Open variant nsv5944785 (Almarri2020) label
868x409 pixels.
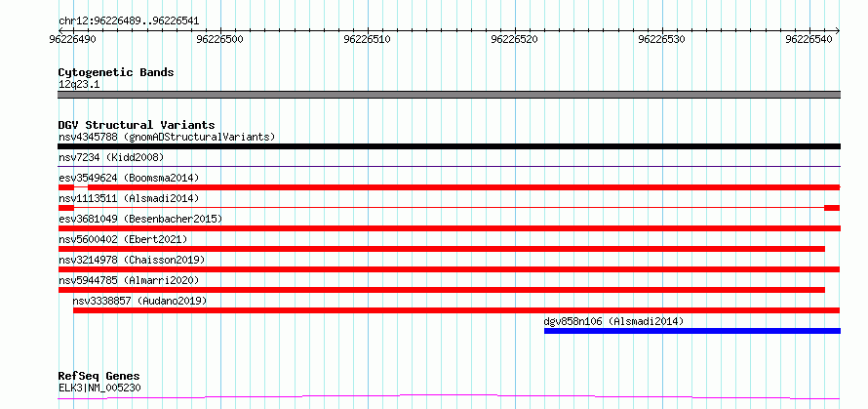(x=129, y=280)
